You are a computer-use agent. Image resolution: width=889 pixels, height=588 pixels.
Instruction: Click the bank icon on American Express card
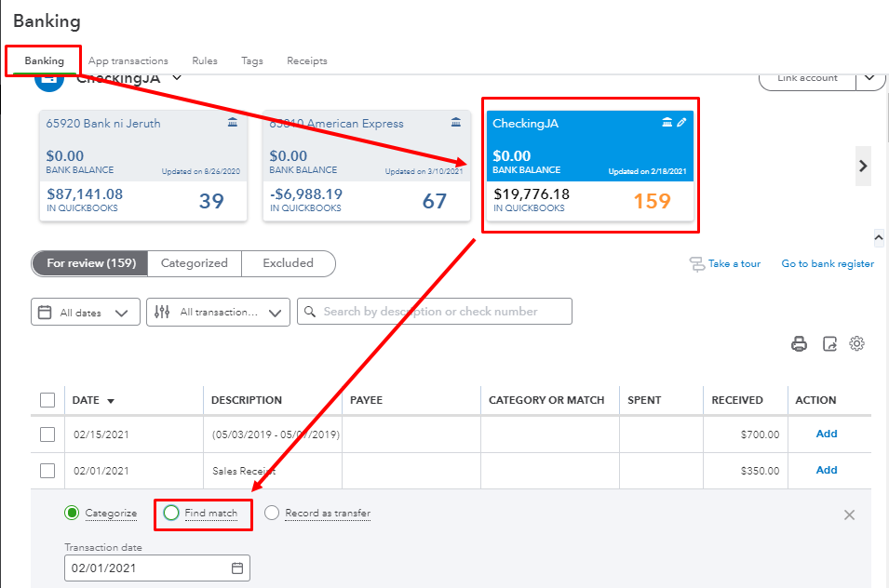tap(455, 123)
